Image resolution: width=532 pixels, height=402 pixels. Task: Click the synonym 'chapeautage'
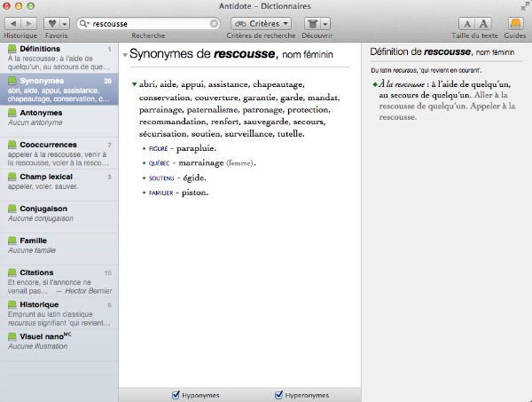coord(278,84)
